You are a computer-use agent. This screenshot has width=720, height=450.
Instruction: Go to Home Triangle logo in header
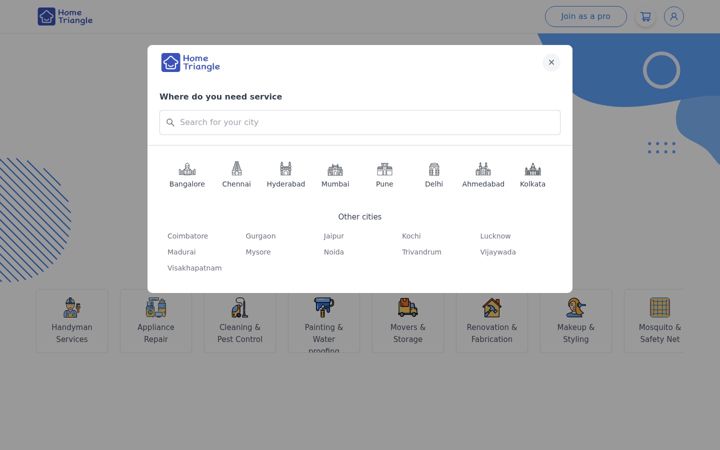click(65, 17)
